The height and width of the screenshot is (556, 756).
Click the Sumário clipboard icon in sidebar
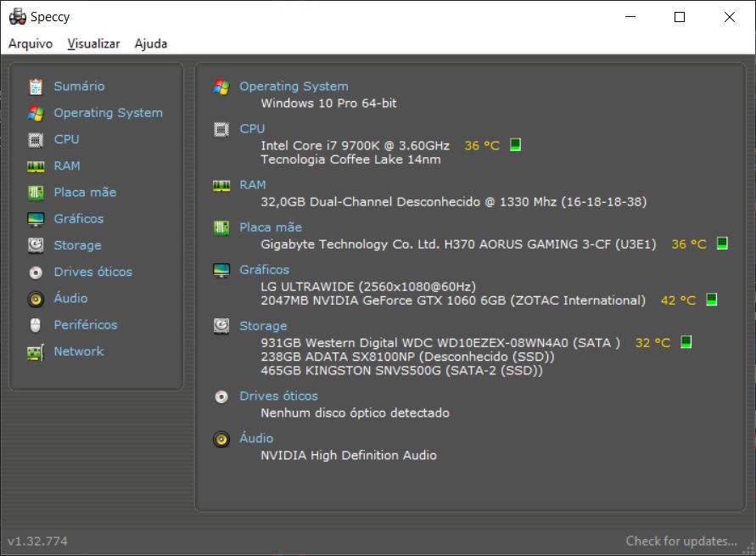pyautogui.click(x=36, y=87)
